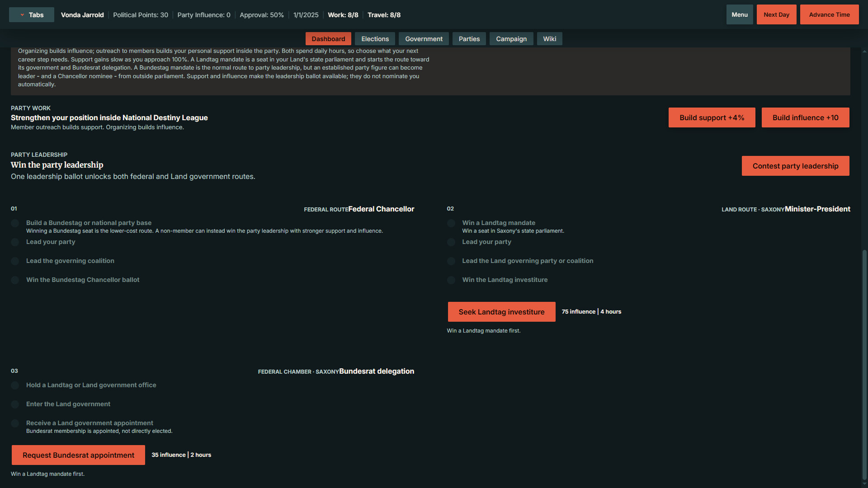Image resolution: width=868 pixels, height=488 pixels.
Task: Switch to the Elections tab
Action: 375,39
